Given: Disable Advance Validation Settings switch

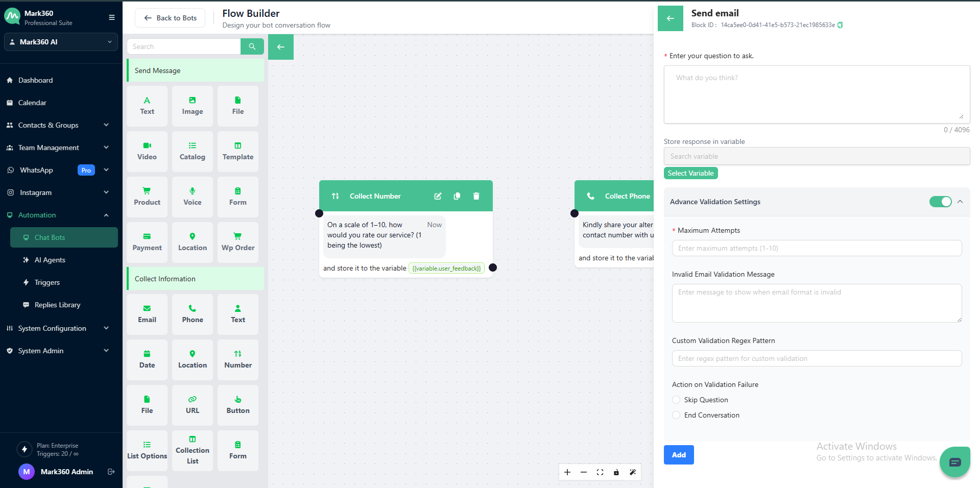Looking at the screenshot, I should pos(940,202).
